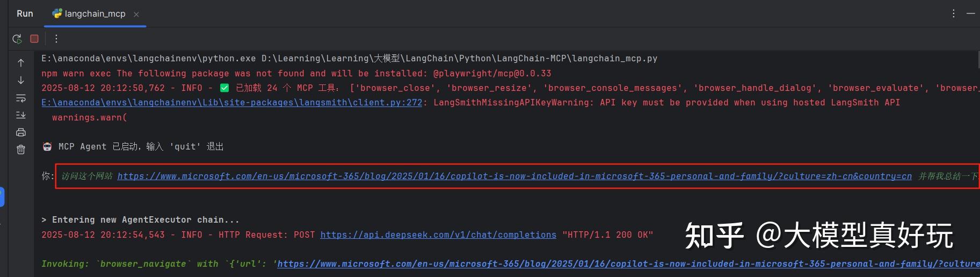
Task: Open the langsmith client.py:272 file link
Action: (x=231, y=103)
